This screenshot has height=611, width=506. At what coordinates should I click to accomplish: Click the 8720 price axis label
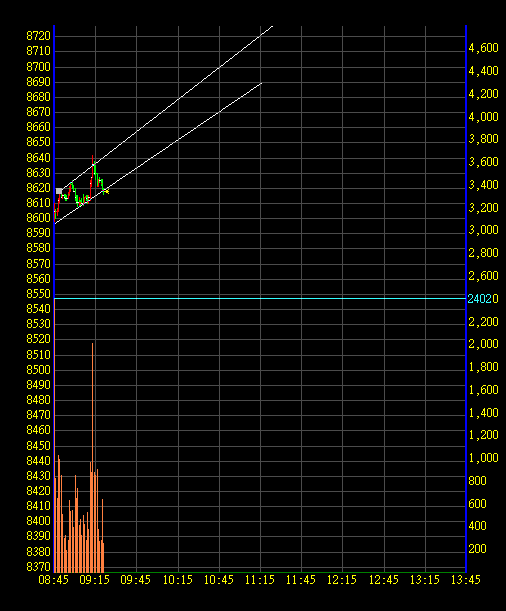point(39,36)
